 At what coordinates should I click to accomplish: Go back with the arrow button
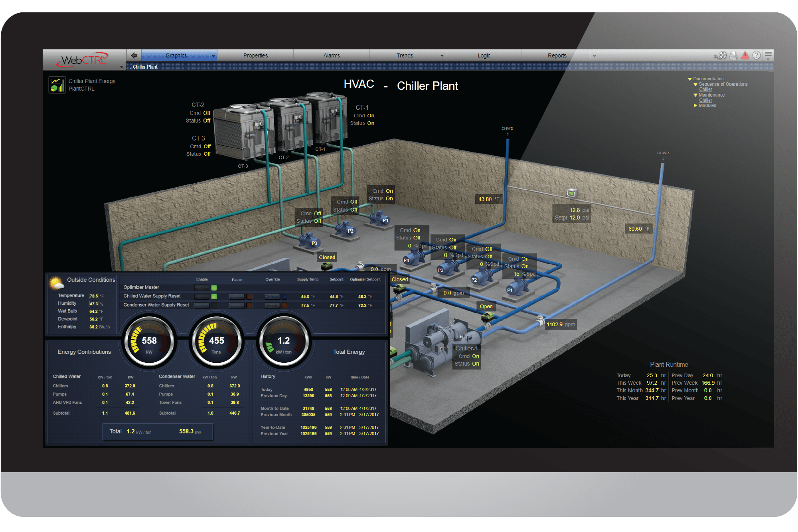tap(134, 55)
